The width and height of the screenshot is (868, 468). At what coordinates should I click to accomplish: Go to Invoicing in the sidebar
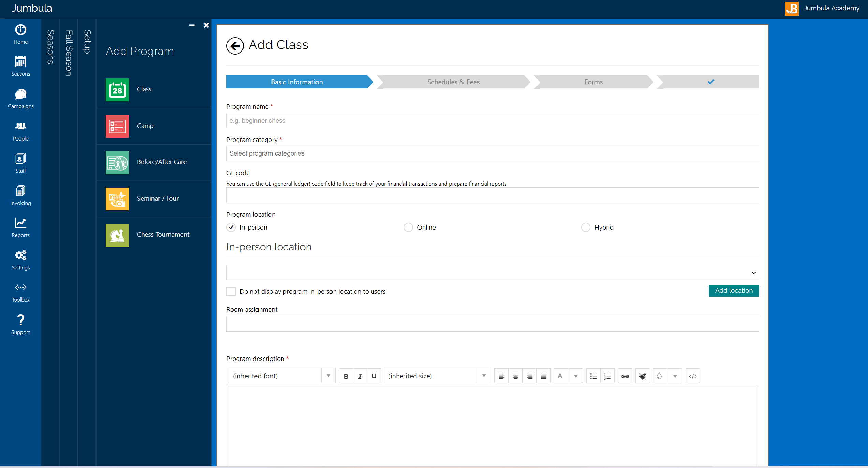click(x=20, y=195)
